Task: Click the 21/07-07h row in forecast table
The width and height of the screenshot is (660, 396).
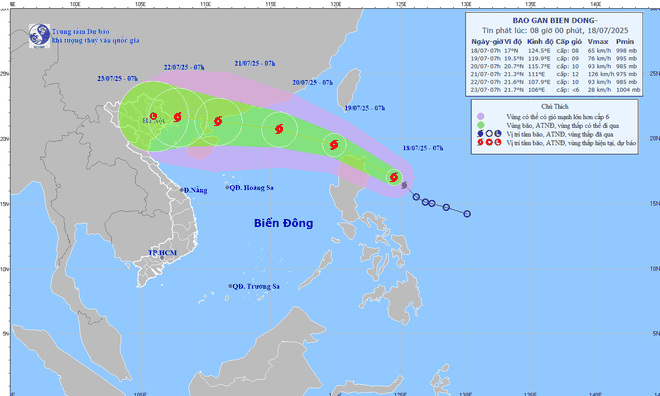Action: 556,74
